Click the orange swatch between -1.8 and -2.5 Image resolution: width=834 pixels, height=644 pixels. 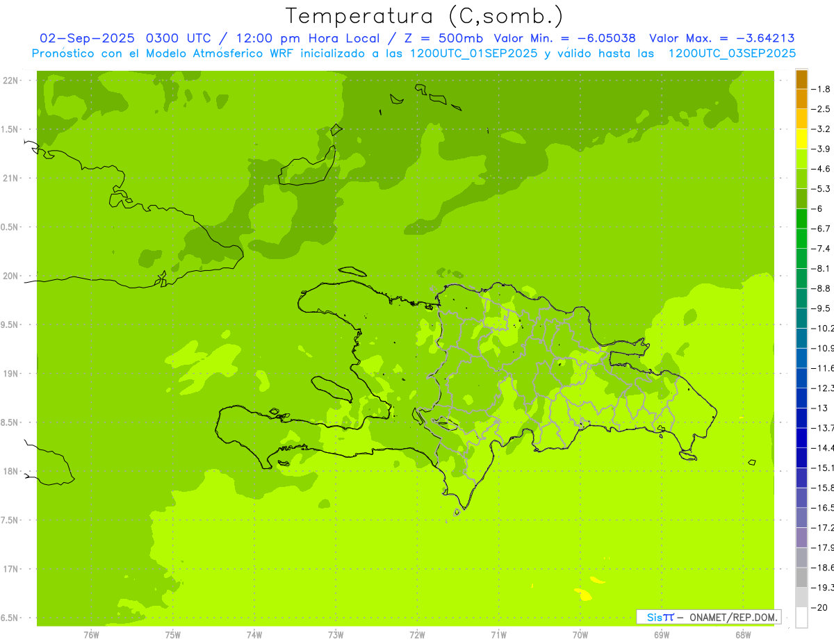tap(801, 99)
